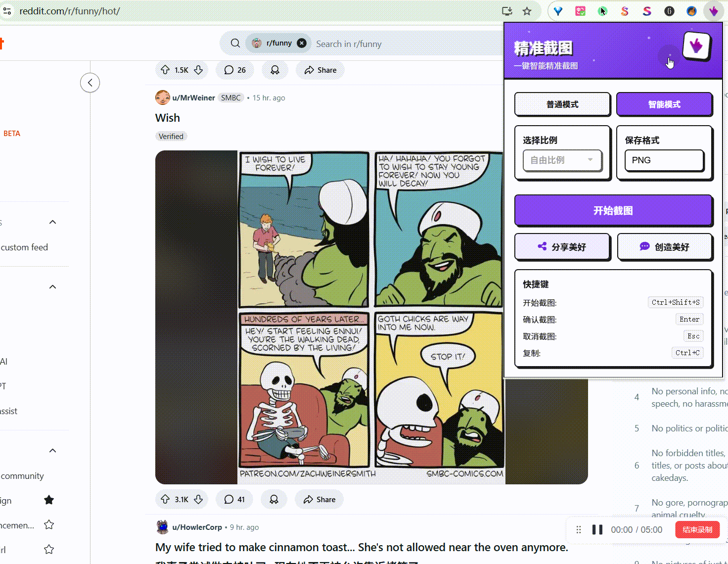Open the custom feed sidebar item
The image size is (728, 564).
(24, 247)
